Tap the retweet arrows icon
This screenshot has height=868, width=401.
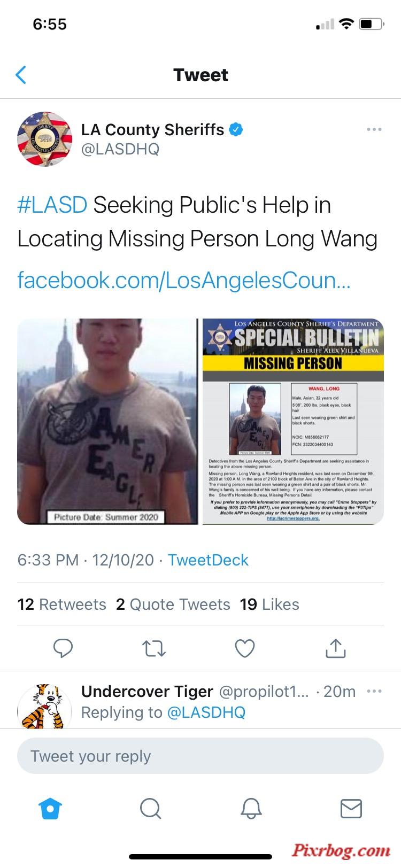154,648
